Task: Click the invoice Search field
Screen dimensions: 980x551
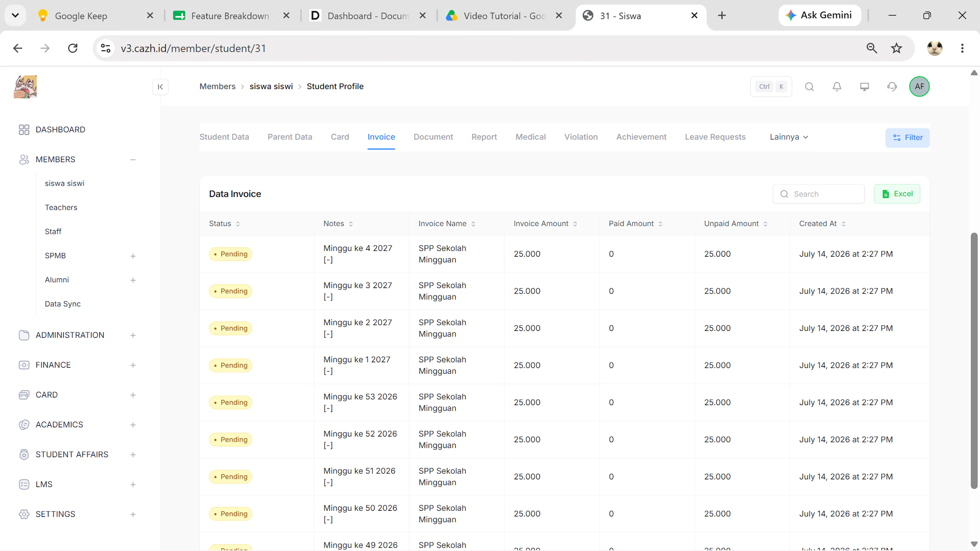Action: [819, 194]
